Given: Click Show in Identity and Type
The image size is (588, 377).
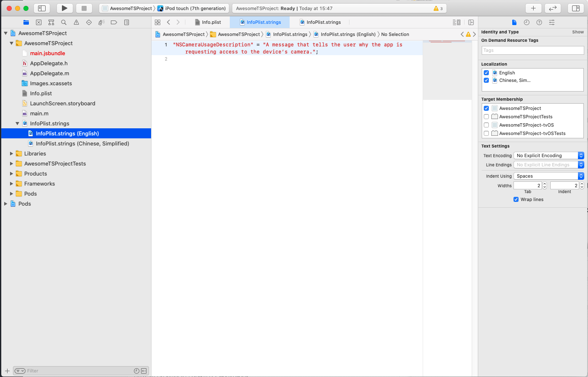Looking at the screenshot, I should click(x=578, y=32).
